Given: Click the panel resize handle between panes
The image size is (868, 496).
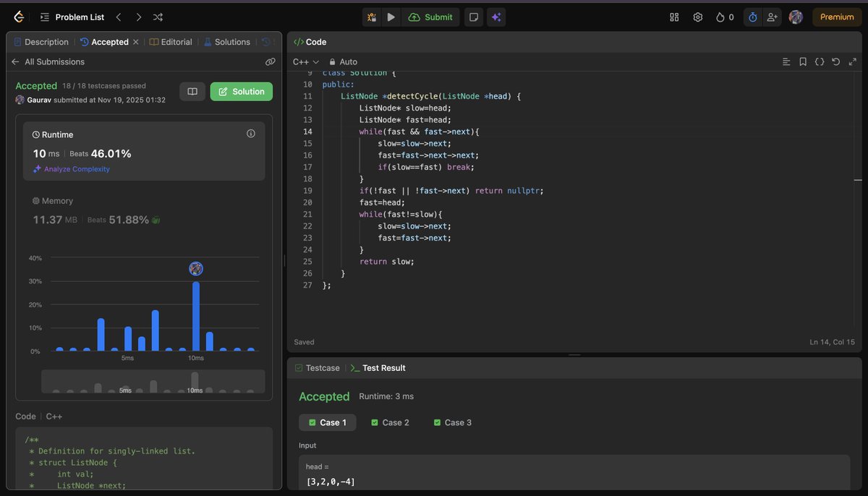Looking at the screenshot, I should (x=284, y=260).
